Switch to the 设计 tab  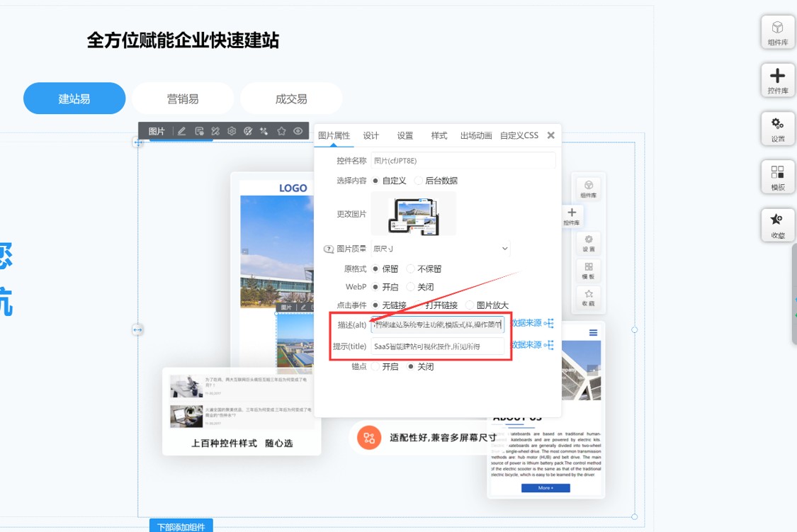click(x=371, y=135)
